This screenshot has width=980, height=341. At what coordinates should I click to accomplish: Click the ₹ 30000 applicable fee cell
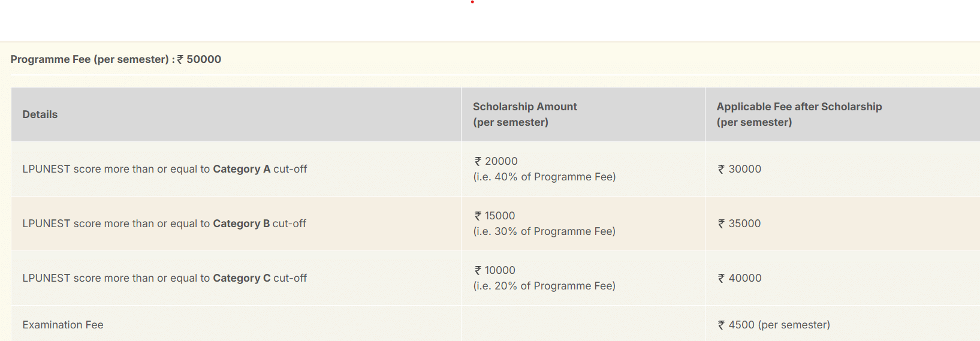pos(740,169)
